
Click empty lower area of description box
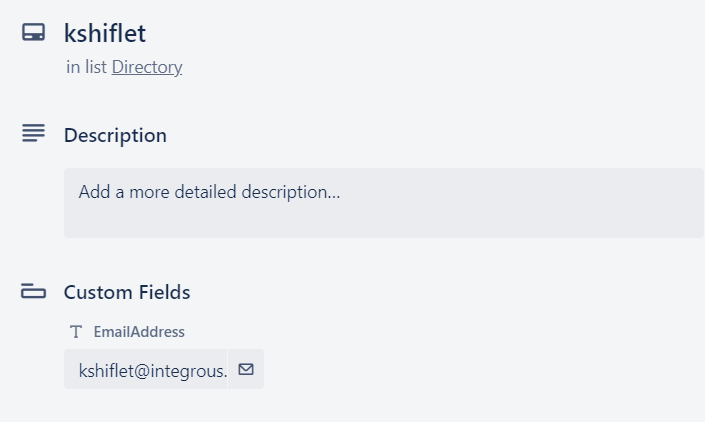(x=384, y=222)
